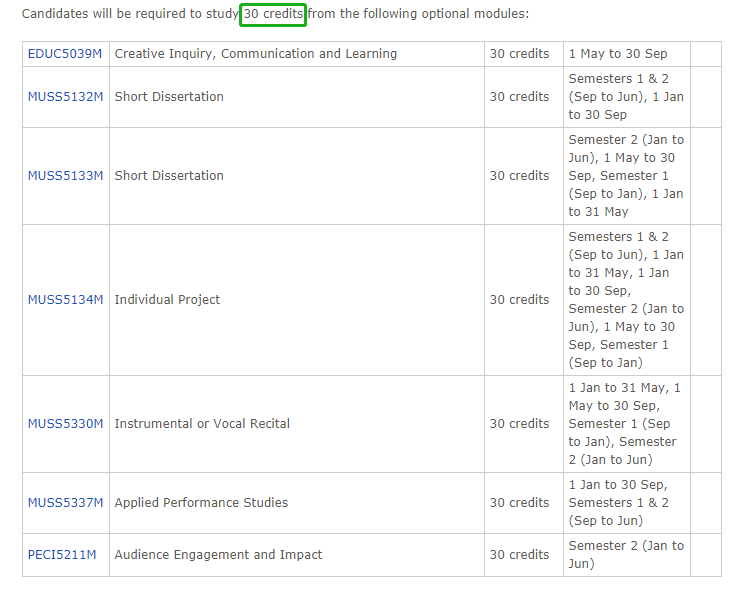Screen dimensions: 733x589
Task: Select the Applied Performance Studies title
Action: point(201,503)
